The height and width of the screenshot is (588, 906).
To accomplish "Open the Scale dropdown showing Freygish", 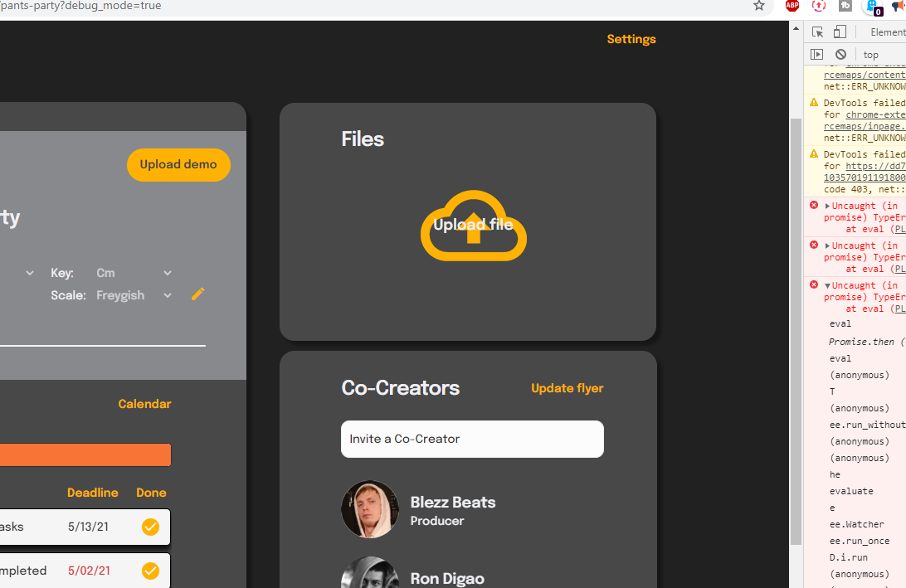I will click(x=134, y=295).
